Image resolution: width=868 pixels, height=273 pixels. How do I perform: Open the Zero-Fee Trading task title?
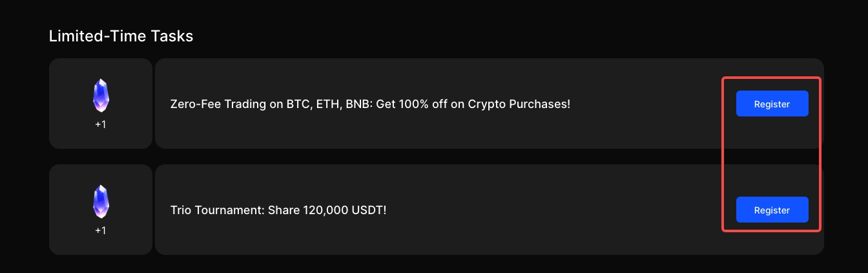pos(370,104)
